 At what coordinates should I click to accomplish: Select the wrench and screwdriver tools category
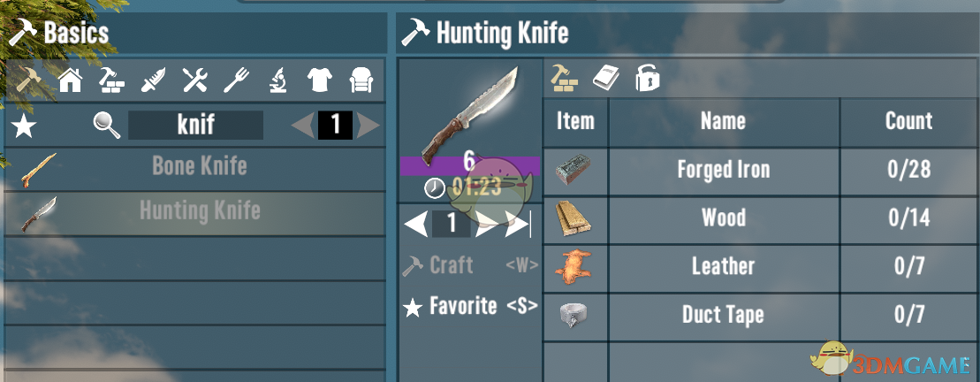click(x=194, y=80)
